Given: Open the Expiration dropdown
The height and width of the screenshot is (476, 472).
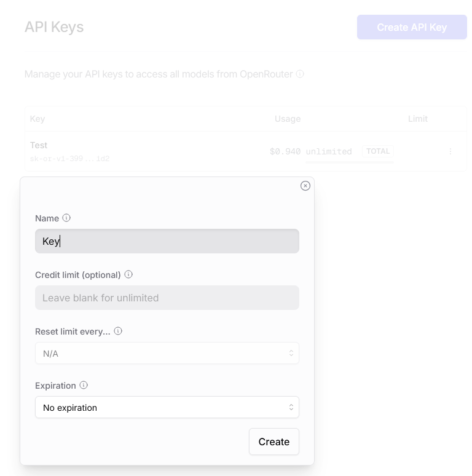Looking at the screenshot, I should click(x=167, y=407).
